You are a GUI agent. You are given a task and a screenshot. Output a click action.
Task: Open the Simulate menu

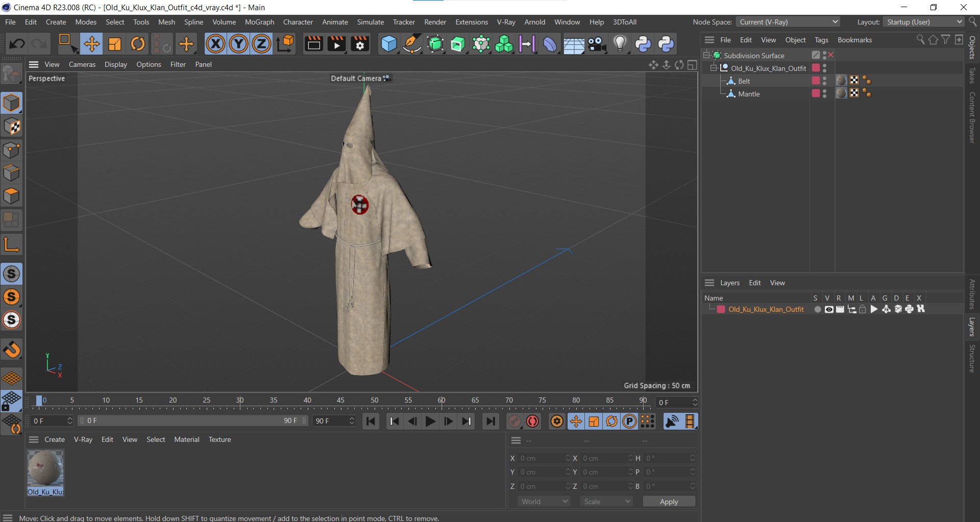[370, 22]
